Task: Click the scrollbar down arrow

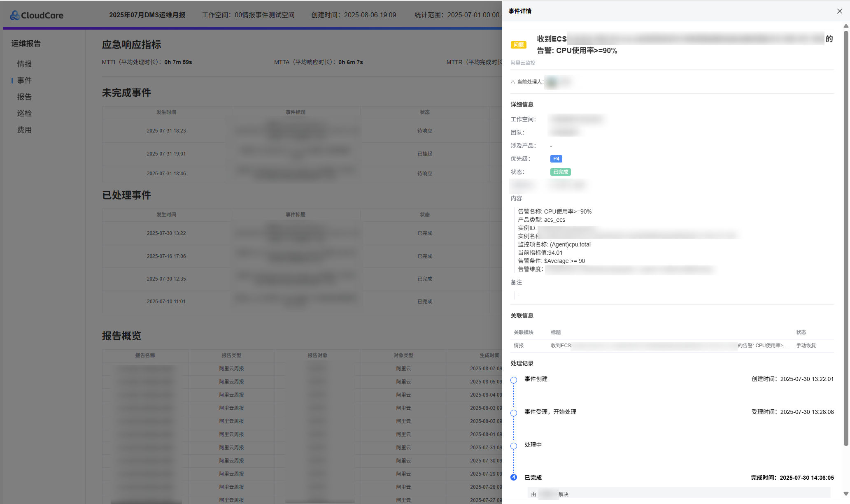Action: (x=846, y=494)
